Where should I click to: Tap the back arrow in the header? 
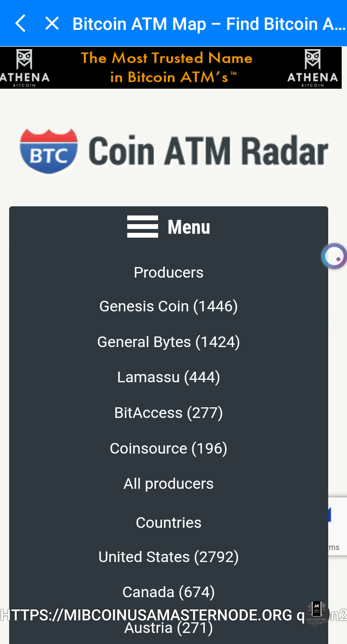pyautogui.click(x=20, y=23)
